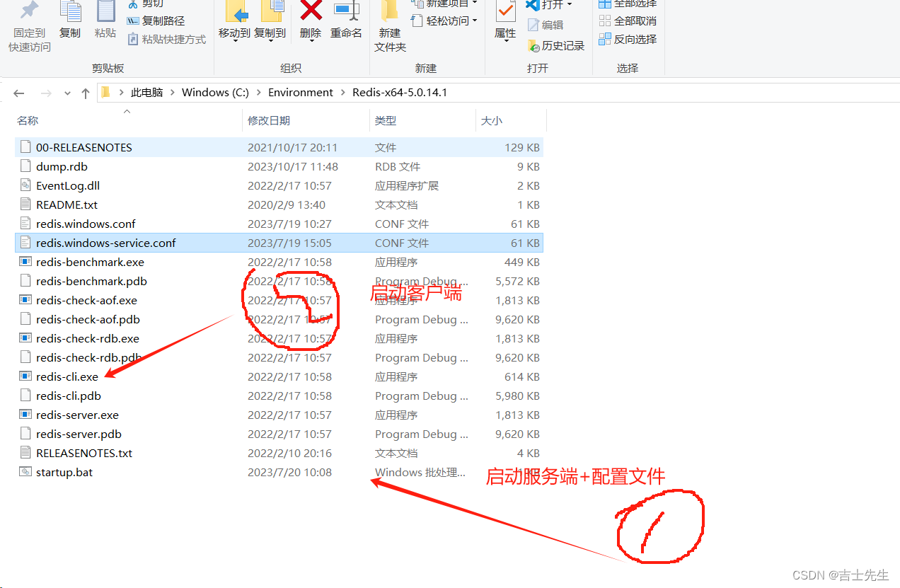Create a new folder with 新建文件夹
Image resolution: width=900 pixels, height=588 pixels.
(391, 27)
